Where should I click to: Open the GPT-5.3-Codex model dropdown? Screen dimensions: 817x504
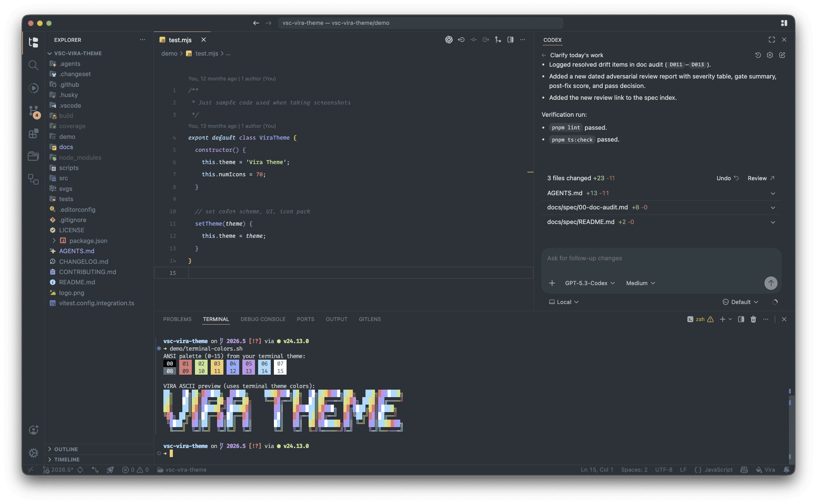point(590,283)
